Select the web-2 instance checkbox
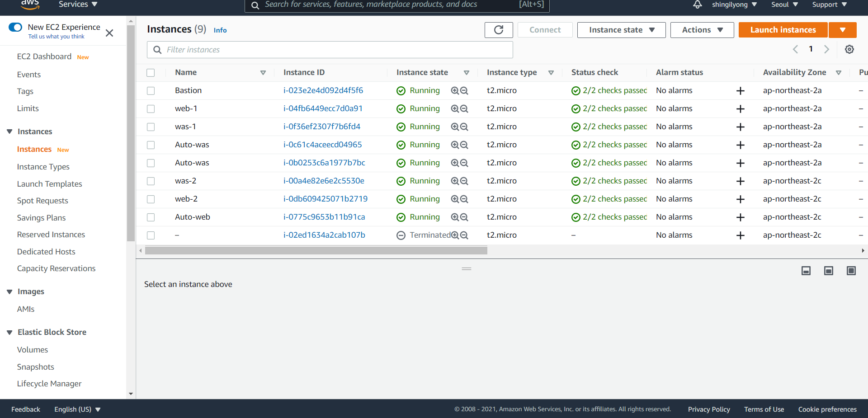868x418 pixels. 151,199
